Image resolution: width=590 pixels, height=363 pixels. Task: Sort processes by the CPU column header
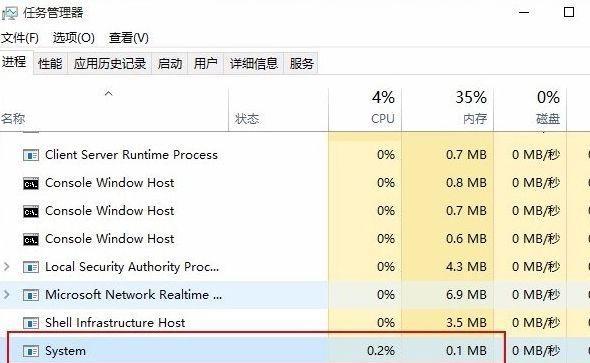point(365,109)
